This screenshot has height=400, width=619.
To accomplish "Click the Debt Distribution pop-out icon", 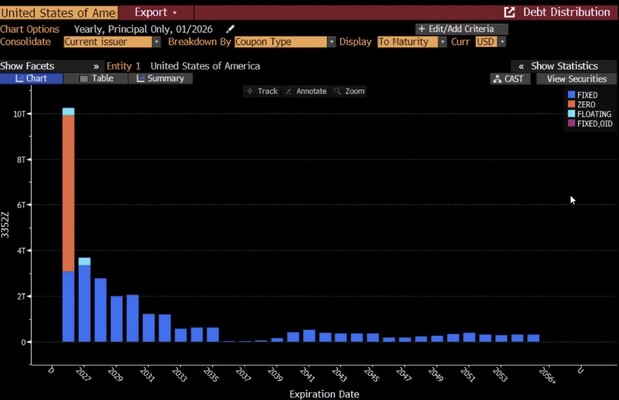I will coord(510,12).
